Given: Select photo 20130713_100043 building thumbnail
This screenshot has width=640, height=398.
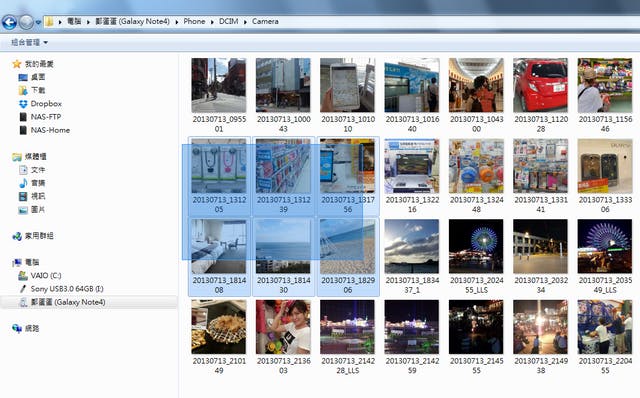Looking at the screenshot, I should [x=283, y=85].
